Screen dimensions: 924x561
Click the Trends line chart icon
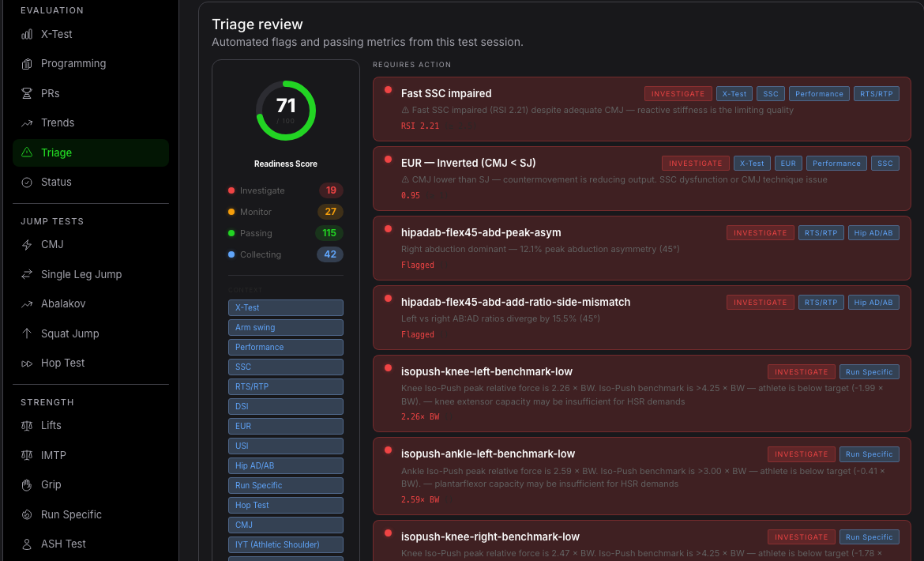27,123
